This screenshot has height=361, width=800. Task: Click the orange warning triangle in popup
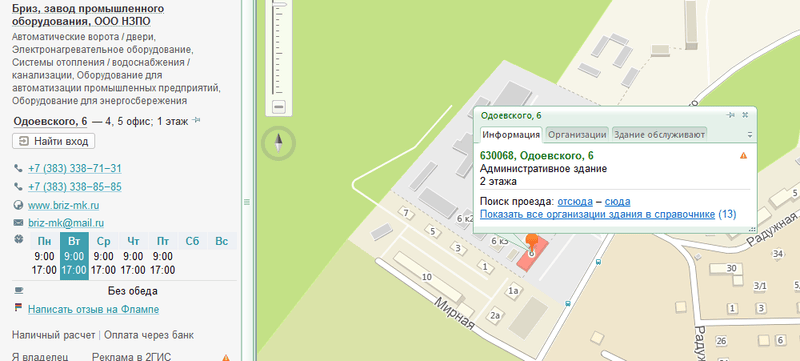click(743, 156)
